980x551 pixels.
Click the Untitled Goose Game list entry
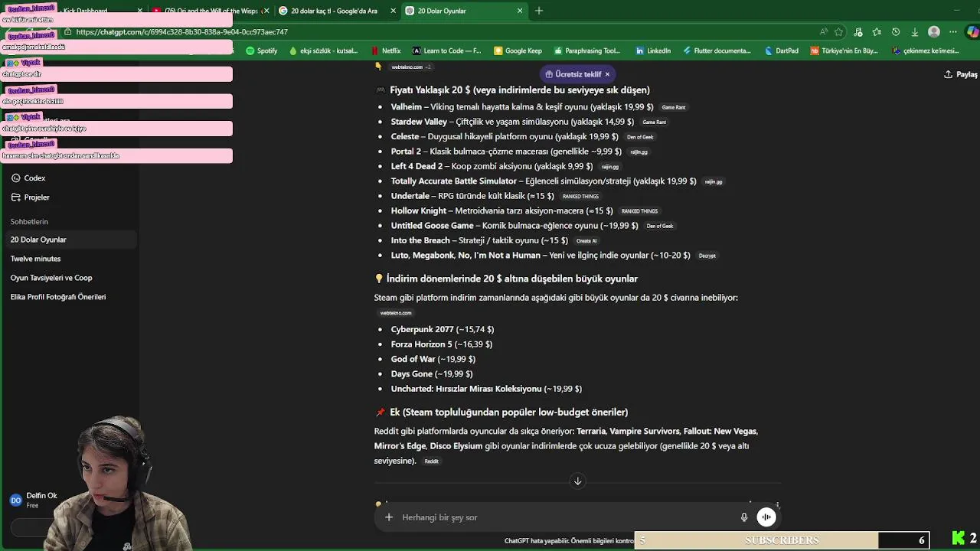coord(514,226)
